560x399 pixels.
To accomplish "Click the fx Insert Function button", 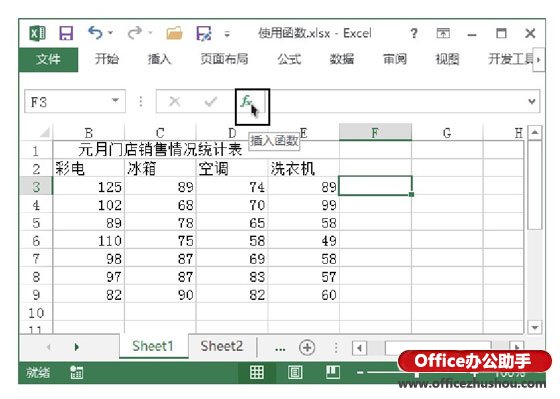I will (x=247, y=102).
